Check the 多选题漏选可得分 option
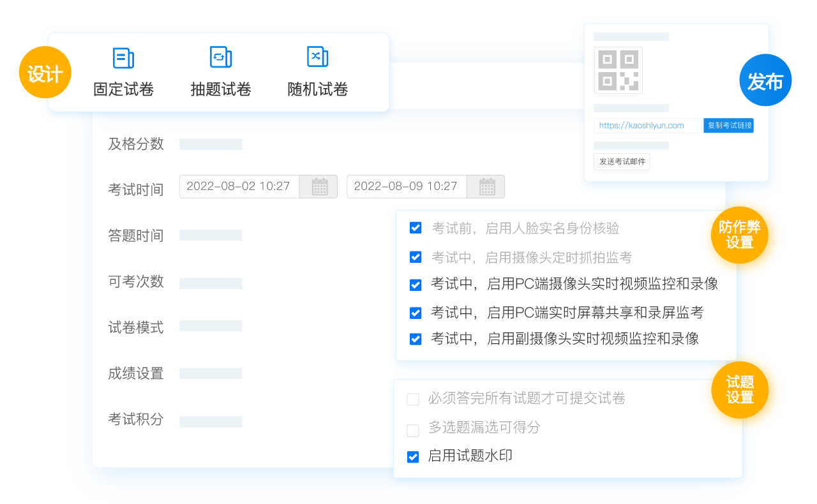 (413, 429)
